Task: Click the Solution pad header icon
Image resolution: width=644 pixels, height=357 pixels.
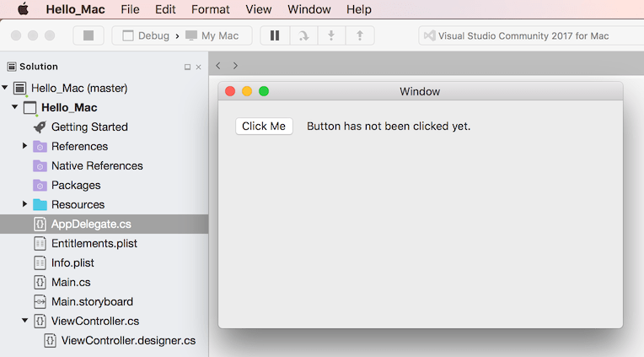Action: [x=12, y=66]
